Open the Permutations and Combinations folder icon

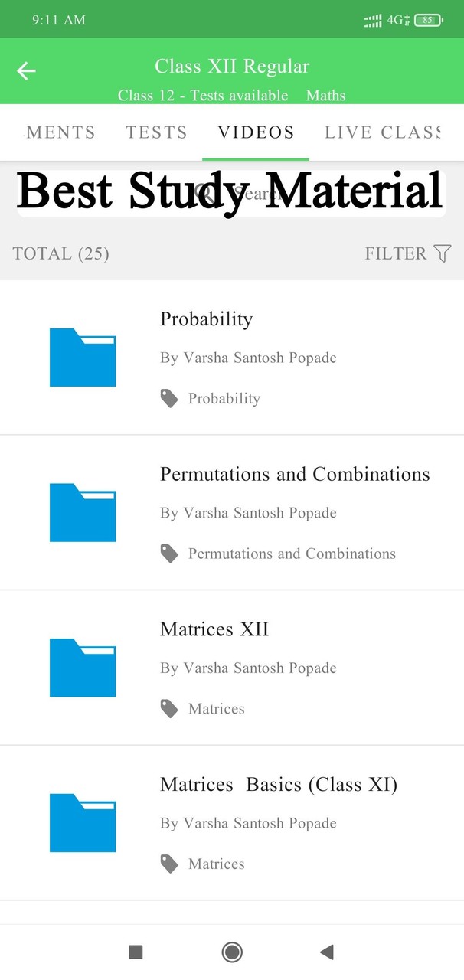click(x=83, y=512)
